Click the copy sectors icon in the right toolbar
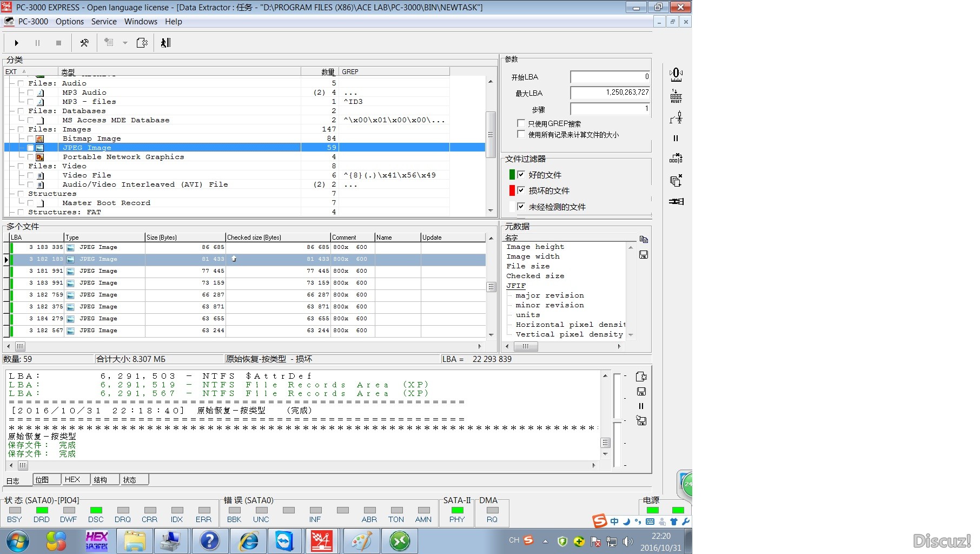 pos(676,180)
